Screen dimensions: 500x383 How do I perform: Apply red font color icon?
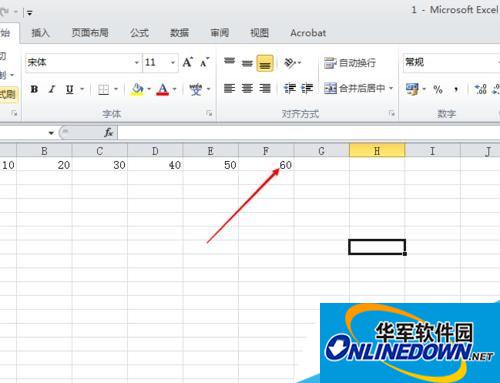(x=163, y=89)
